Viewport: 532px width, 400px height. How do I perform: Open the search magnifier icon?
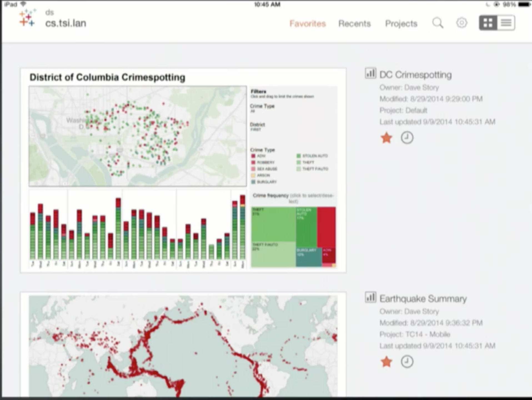(x=438, y=23)
